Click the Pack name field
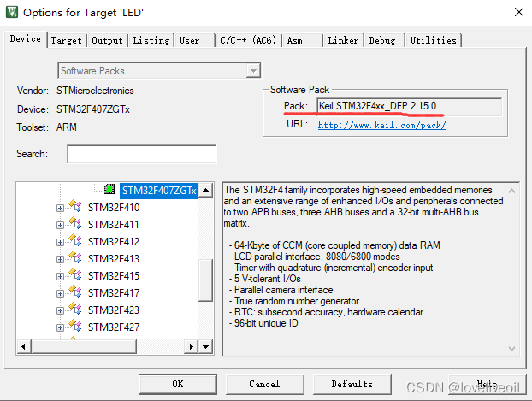Viewport: 532px width, 401px height. click(x=409, y=106)
